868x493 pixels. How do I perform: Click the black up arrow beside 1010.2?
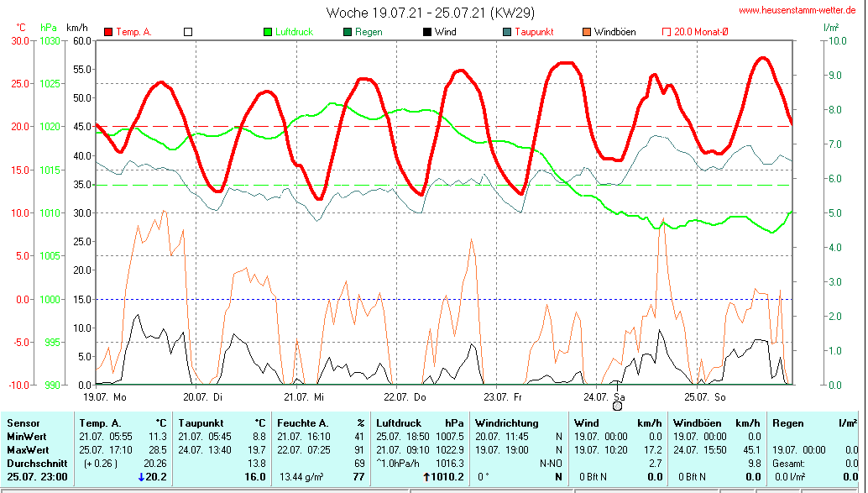pyautogui.click(x=426, y=477)
